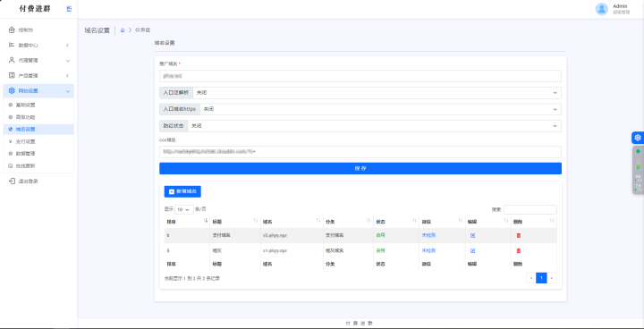This screenshot has height=329, width=644.
Task: Click the 产品管理 icon in sidebar
Action: 12,76
